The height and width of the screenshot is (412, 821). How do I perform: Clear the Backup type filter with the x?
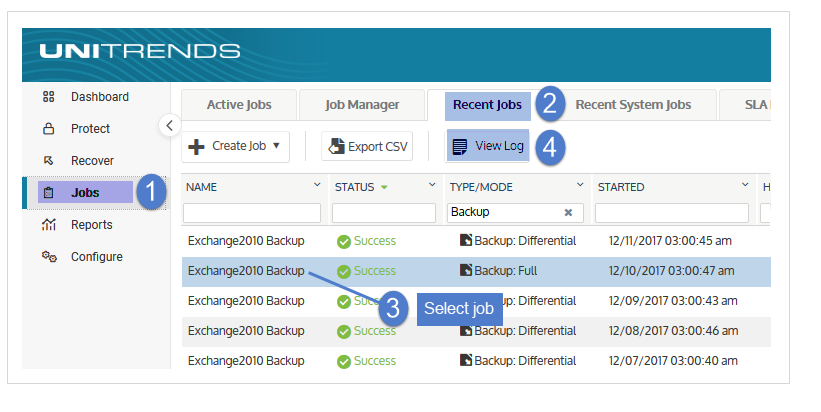pos(568,213)
